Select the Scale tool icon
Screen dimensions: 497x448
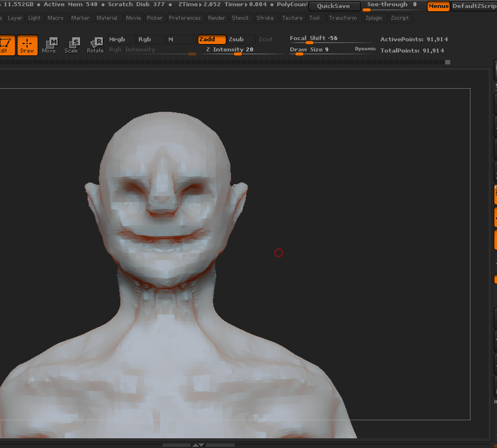71,45
